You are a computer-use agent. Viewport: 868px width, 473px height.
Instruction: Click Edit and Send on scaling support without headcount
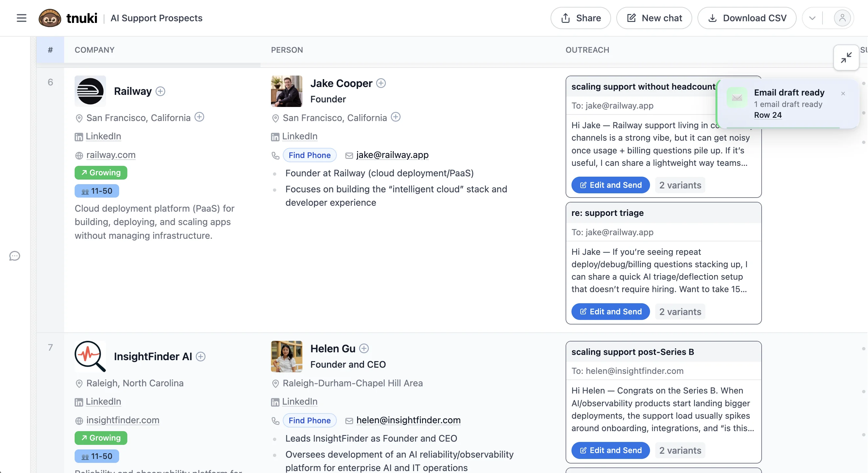pyautogui.click(x=610, y=185)
